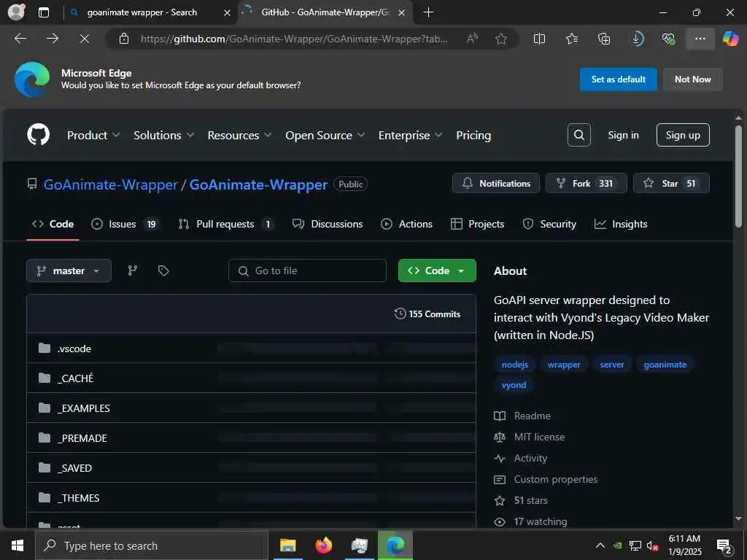Click the browser forward arrow
This screenshot has height=560, width=747.
pyautogui.click(x=53, y=39)
